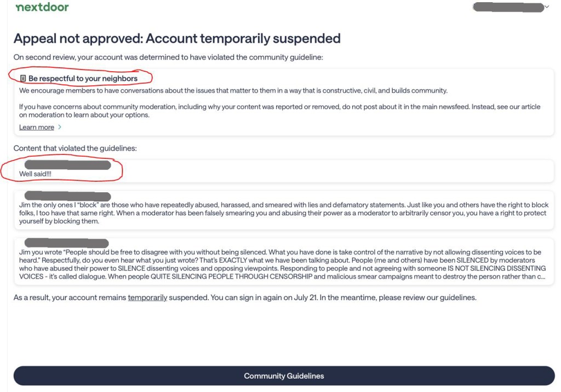
Task: Click the Nextdoor logo
Action: [42, 7]
